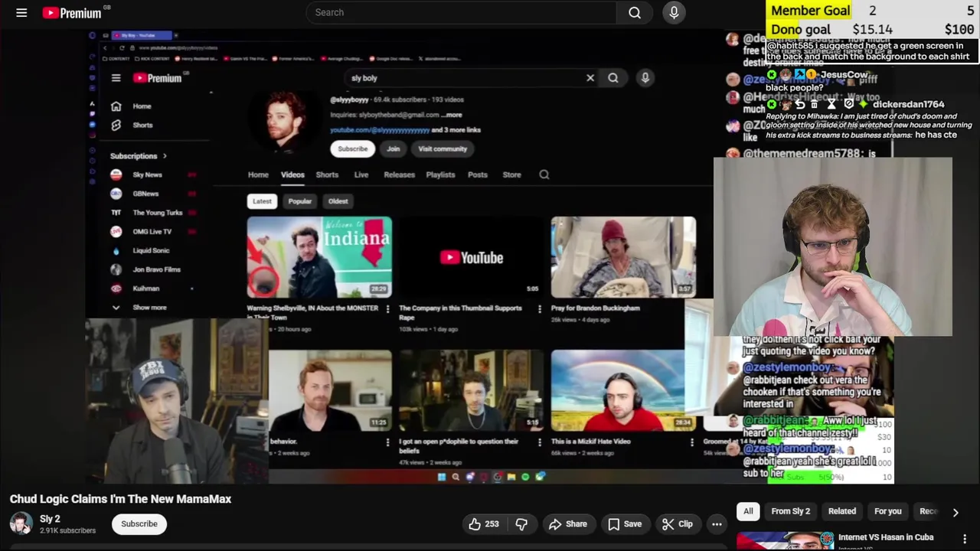Save the video to a playlist
Viewport: 980px width, 551px height.
coord(625,524)
